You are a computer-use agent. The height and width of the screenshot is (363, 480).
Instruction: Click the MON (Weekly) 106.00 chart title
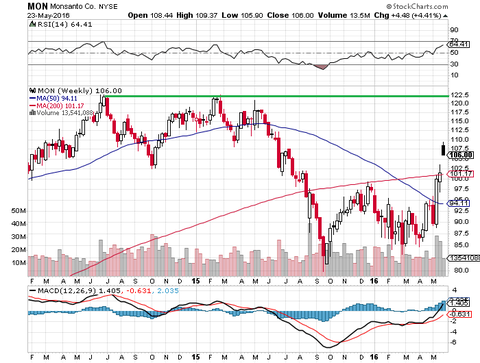(x=79, y=91)
